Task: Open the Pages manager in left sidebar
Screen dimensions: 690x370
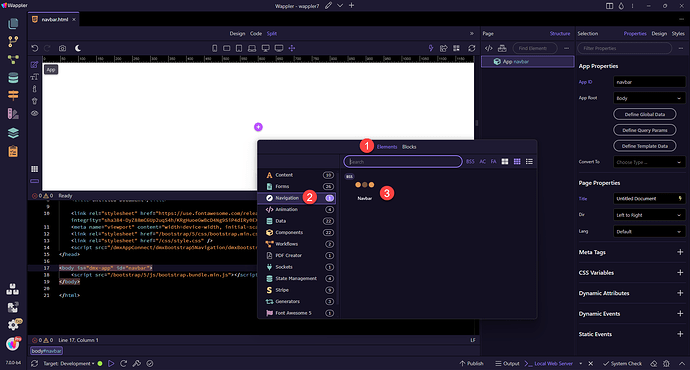Action: 13,23
